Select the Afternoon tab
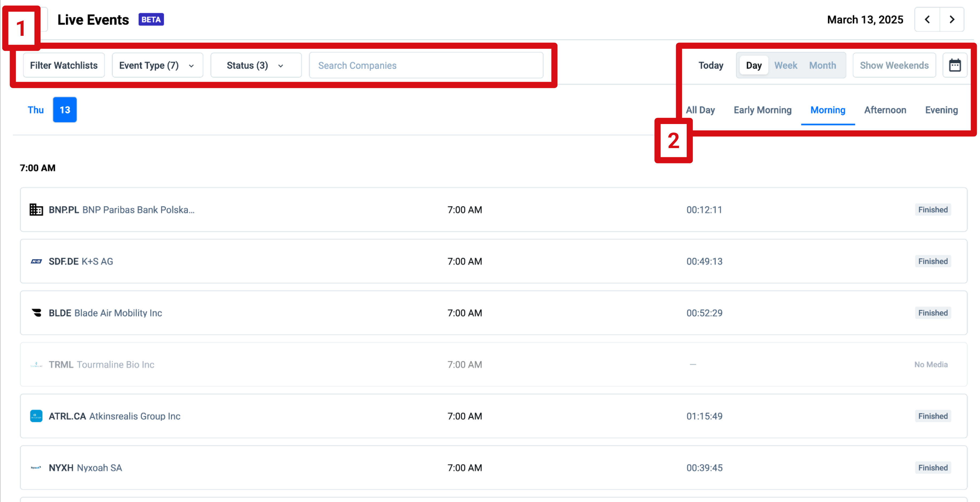This screenshot has height=502, width=980. 885,110
